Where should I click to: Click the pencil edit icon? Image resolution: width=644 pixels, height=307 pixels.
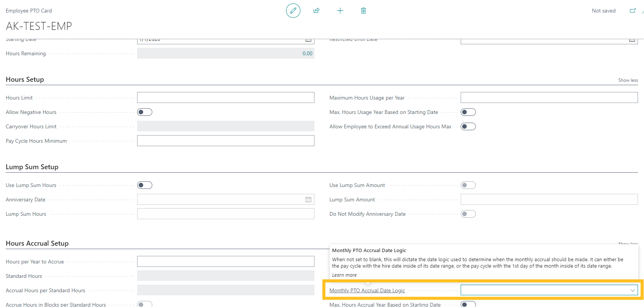click(x=293, y=11)
